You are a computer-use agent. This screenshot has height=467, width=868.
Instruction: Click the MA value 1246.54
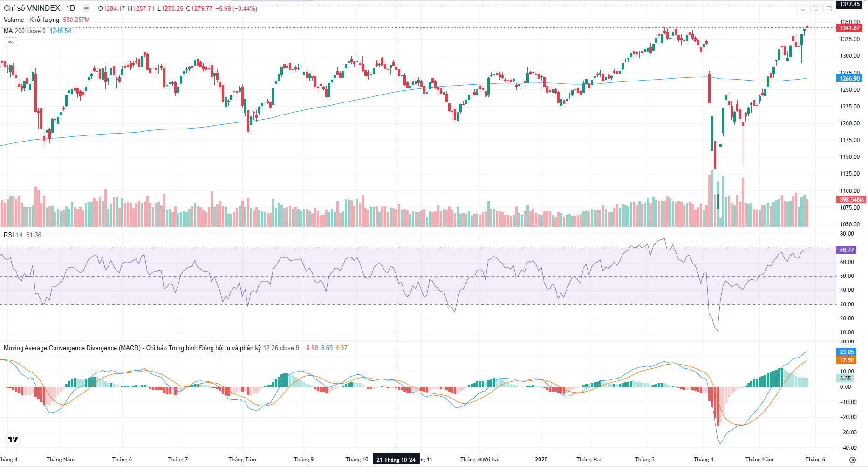pyautogui.click(x=61, y=31)
